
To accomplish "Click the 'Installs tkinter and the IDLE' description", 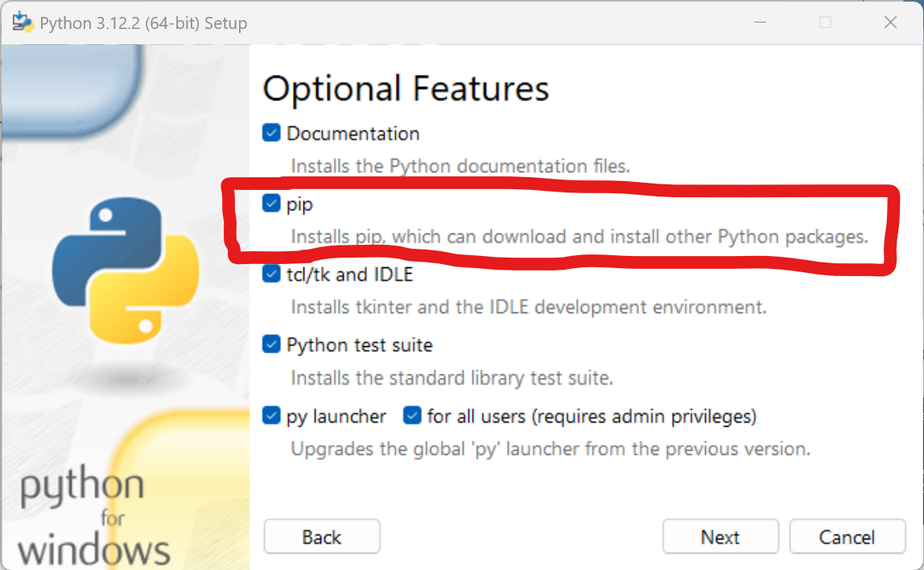I will point(528,308).
